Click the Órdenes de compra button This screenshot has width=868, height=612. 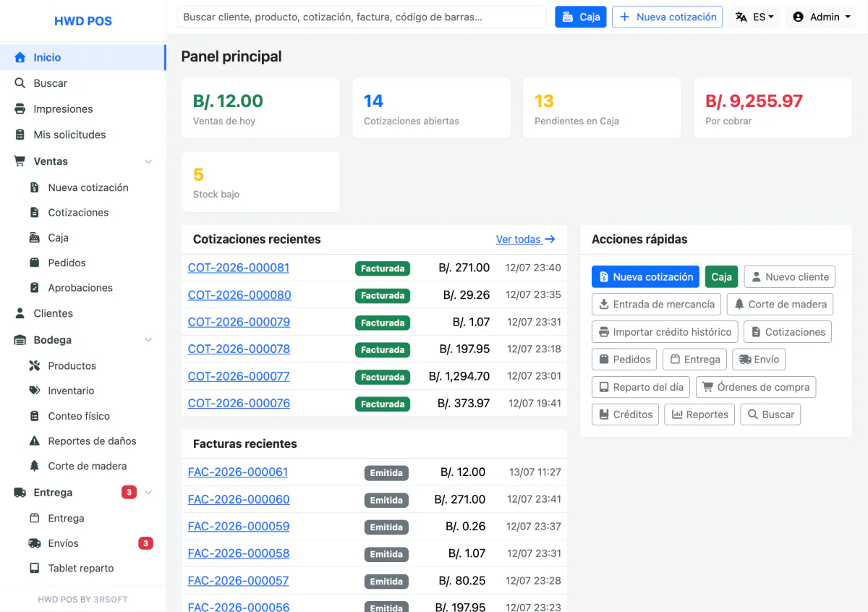756,387
